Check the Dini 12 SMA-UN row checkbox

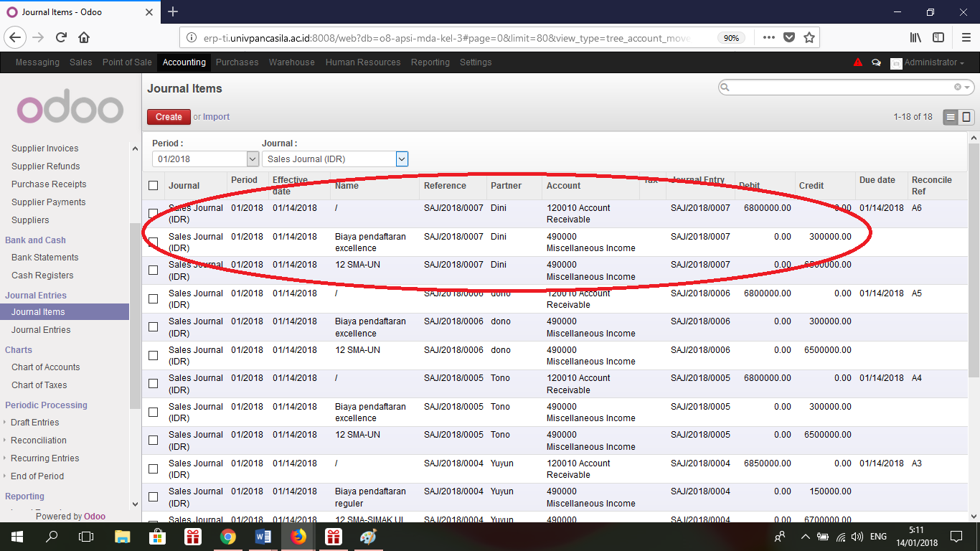tap(154, 270)
